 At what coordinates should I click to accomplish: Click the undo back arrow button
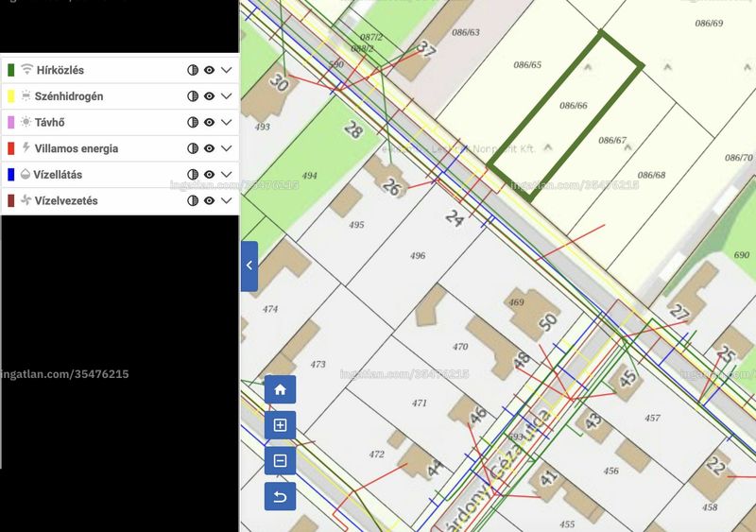point(280,496)
